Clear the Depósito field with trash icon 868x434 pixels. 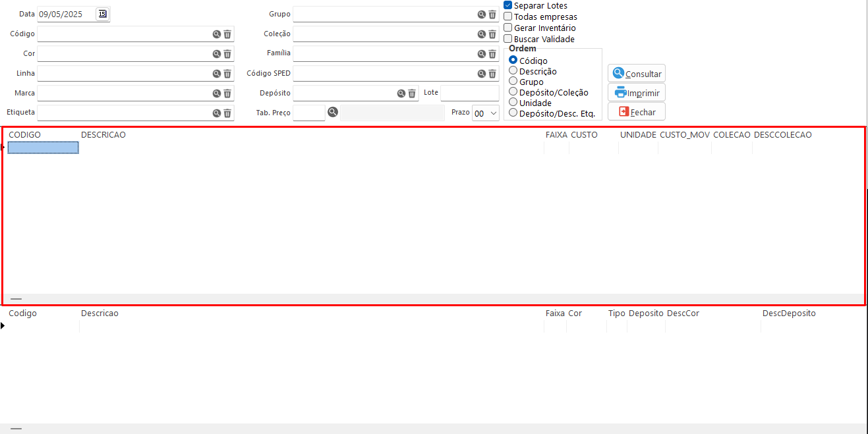click(x=412, y=94)
